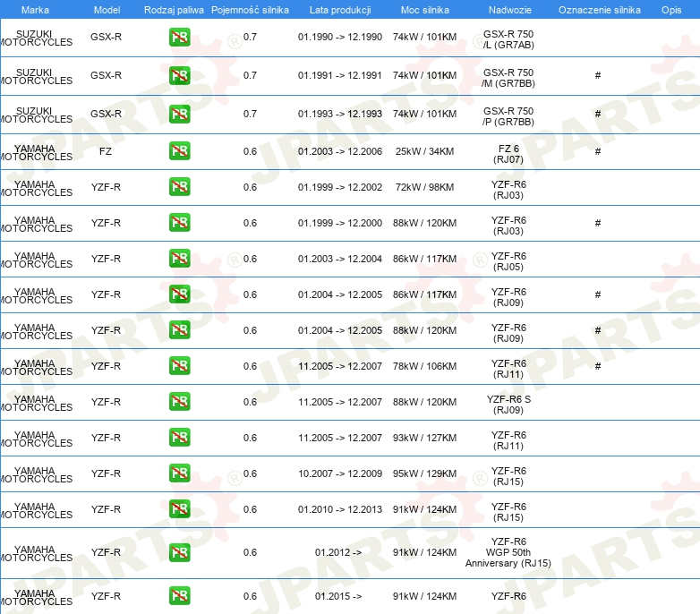Click the Model column header
The width and height of the screenshot is (700, 614).
[106, 9]
